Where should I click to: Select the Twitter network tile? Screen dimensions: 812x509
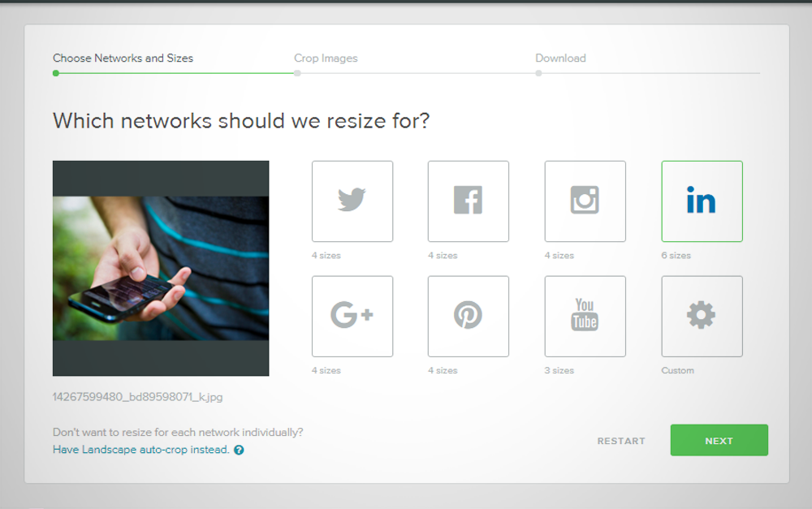tap(352, 201)
